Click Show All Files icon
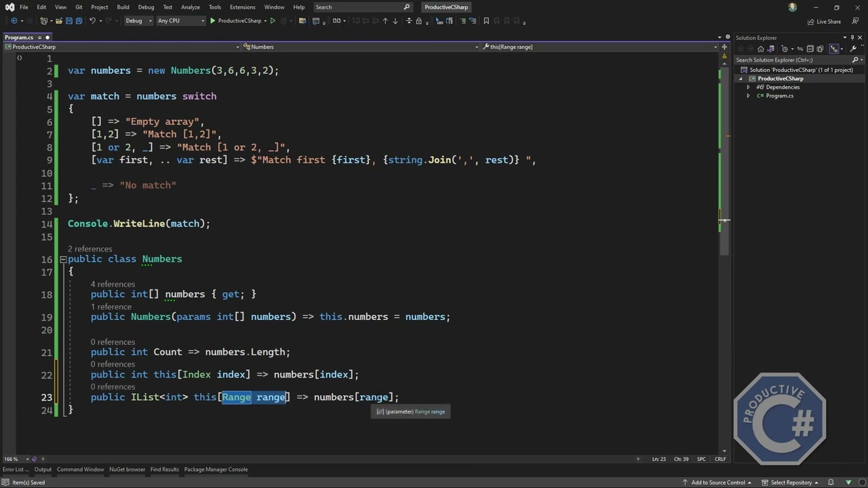 (820, 49)
